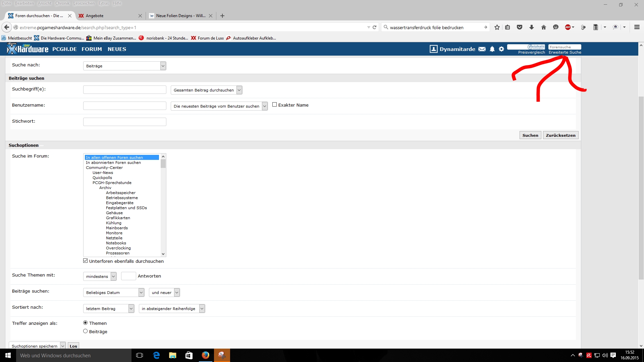
Task: Open Die neuesten Beiträge vom Benutzer dropdown
Action: pyautogui.click(x=219, y=106)
